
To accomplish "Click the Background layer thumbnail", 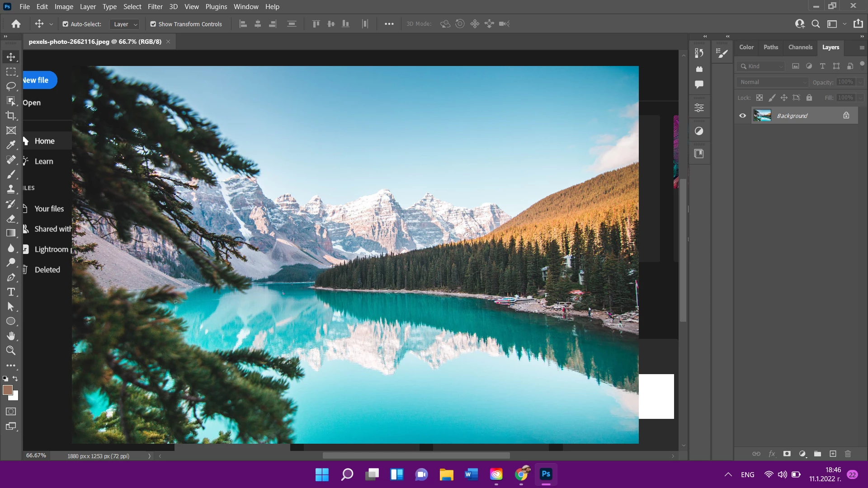I will [762, 116].
